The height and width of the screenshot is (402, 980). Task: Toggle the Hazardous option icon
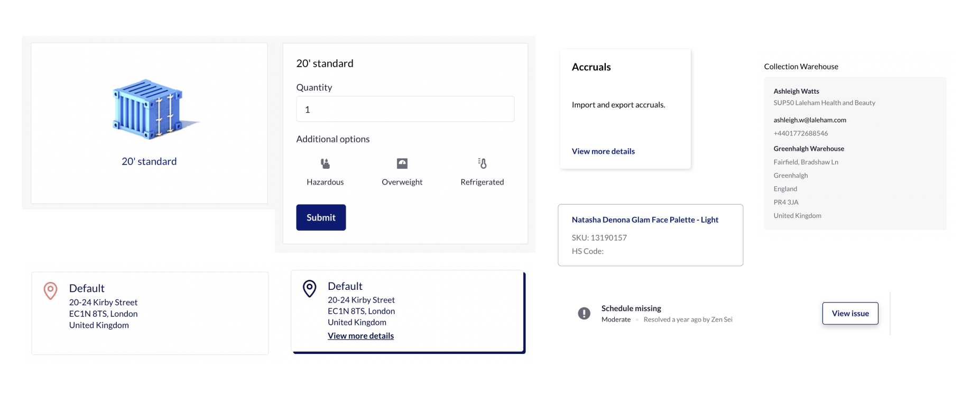pyautogui.click(x=325, y=163)
